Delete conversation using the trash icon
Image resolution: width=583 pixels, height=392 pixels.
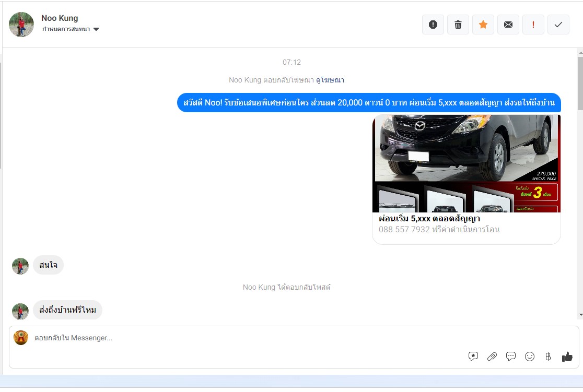click(458, 25)
